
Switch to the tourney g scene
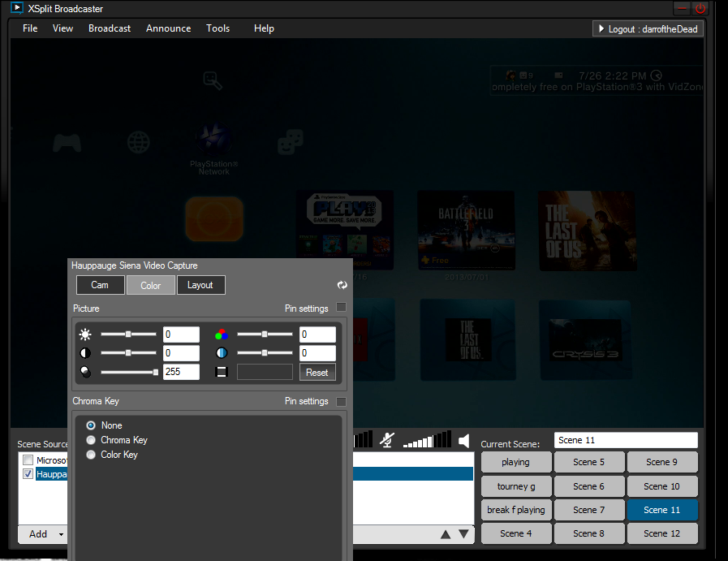pyautogui.click(x=516, y=486)
